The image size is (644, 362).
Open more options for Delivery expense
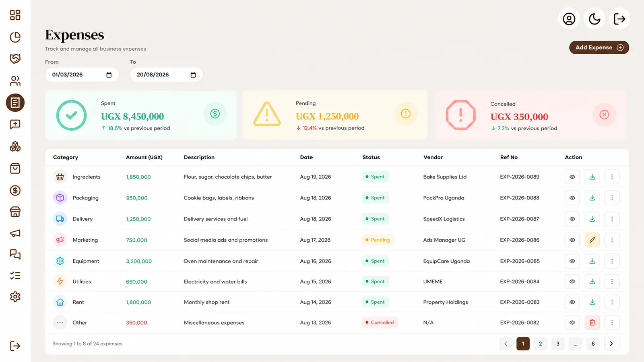612,219
